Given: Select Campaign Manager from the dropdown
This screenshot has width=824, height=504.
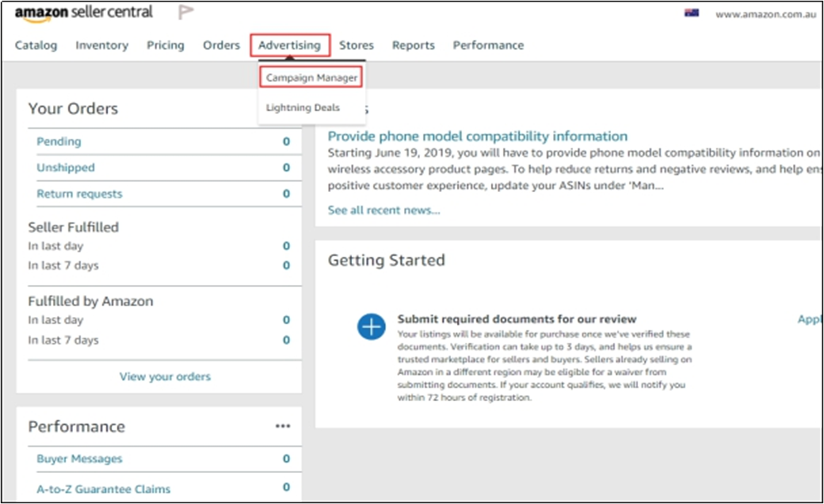Looking at the screenshot, I should pos(311,77).
